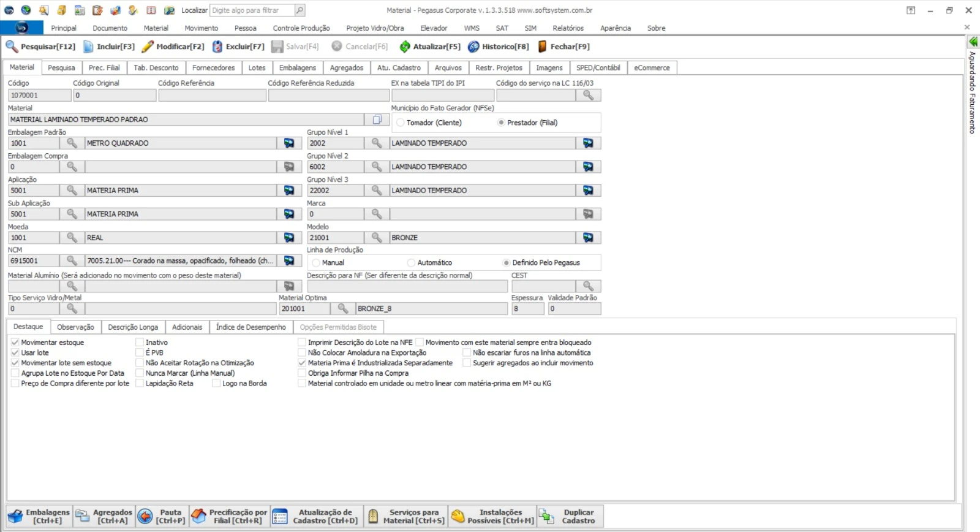Toggle the Usar lote checkbox
Image resolution: width=980 pixels, height=532 pixels.
pyautogui.click(x=15, y=352)
